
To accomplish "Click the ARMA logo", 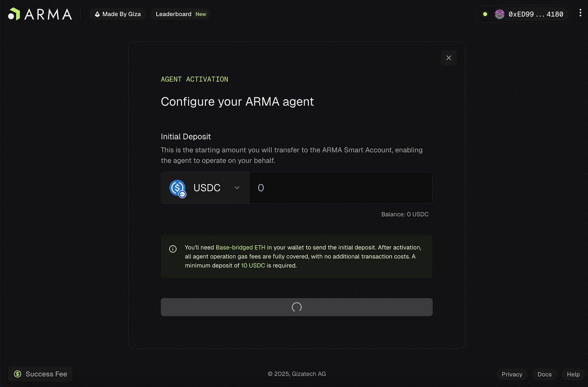I will [40, 14].
